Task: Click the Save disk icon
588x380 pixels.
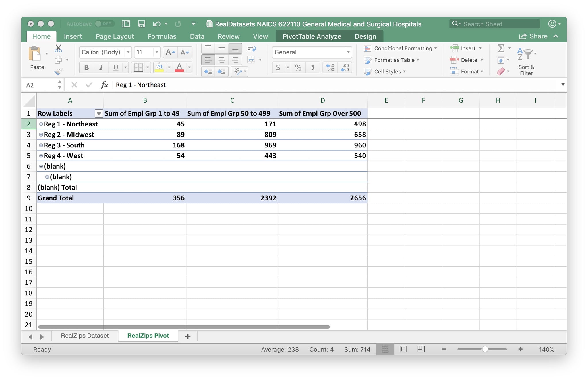Action: click(x=141, y=24)
